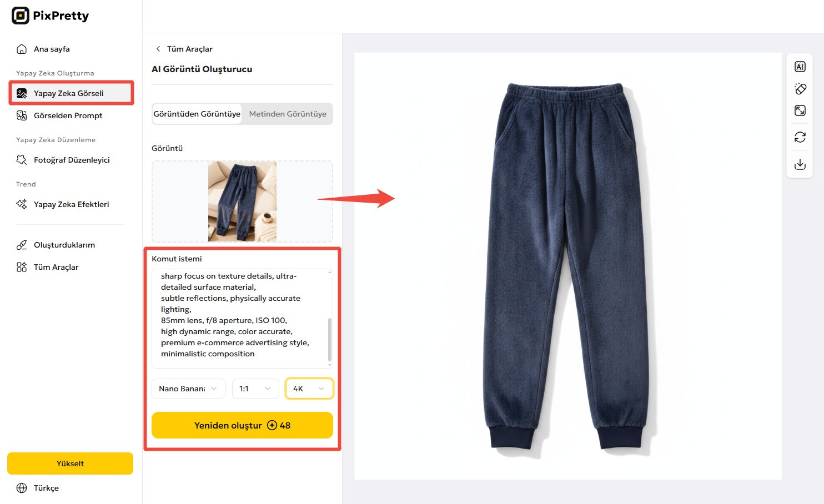Select Yapay Zeka Görseli menu item
Viewport: 824px width, 504px height.
(x=71, y=93)
